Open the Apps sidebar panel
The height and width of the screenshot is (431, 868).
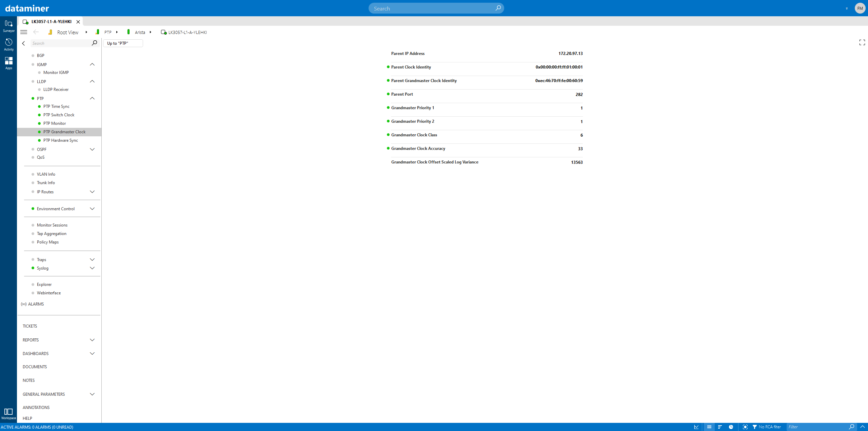point(8,63)
